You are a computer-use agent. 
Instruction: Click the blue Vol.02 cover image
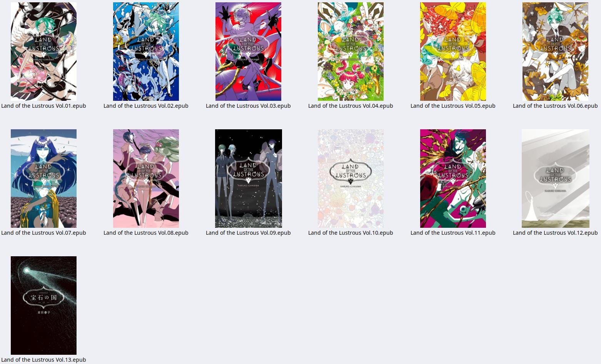tap(146, 52)
